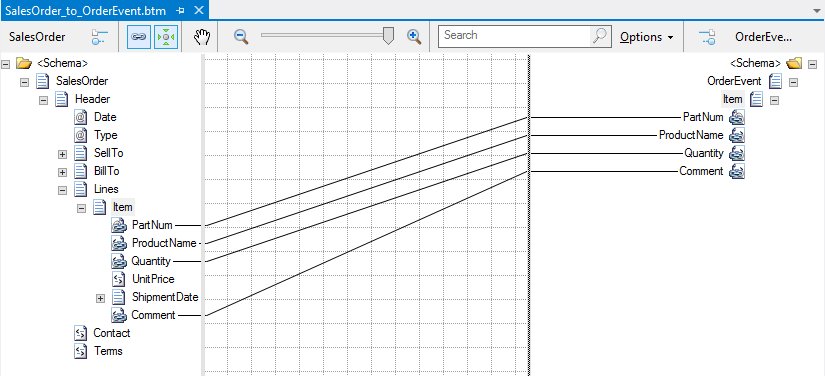The width and height of the screenshot is (825, 376).
Task: Click the source Item record icon
Action: (99, 207)
